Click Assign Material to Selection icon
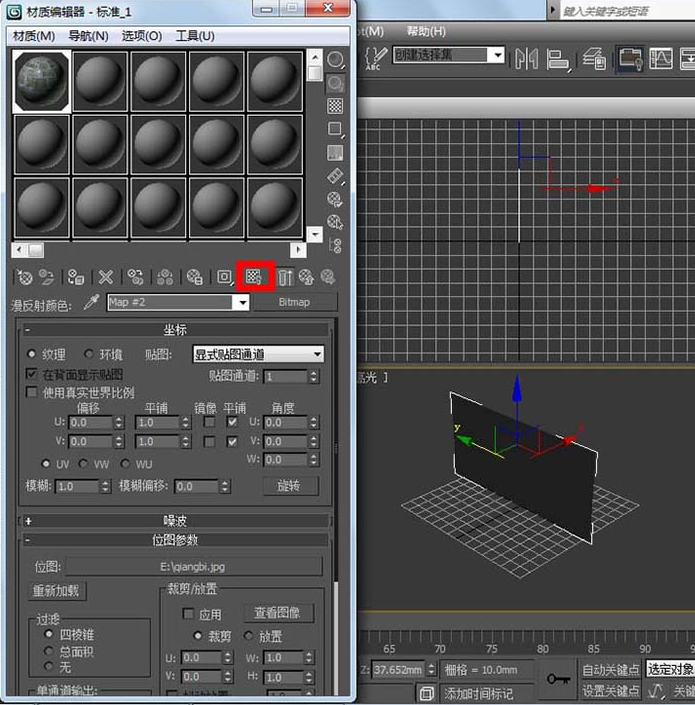The image size is (695, 705). click(75, 277)
